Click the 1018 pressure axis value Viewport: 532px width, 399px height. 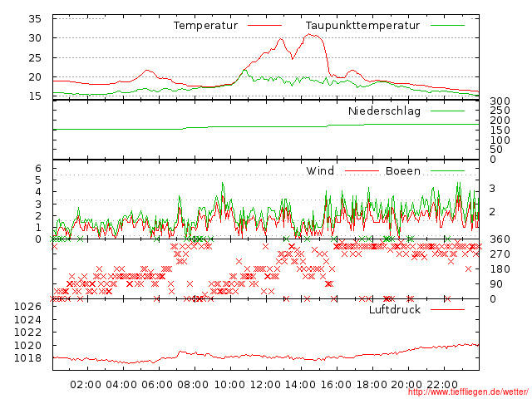[27, 358]
